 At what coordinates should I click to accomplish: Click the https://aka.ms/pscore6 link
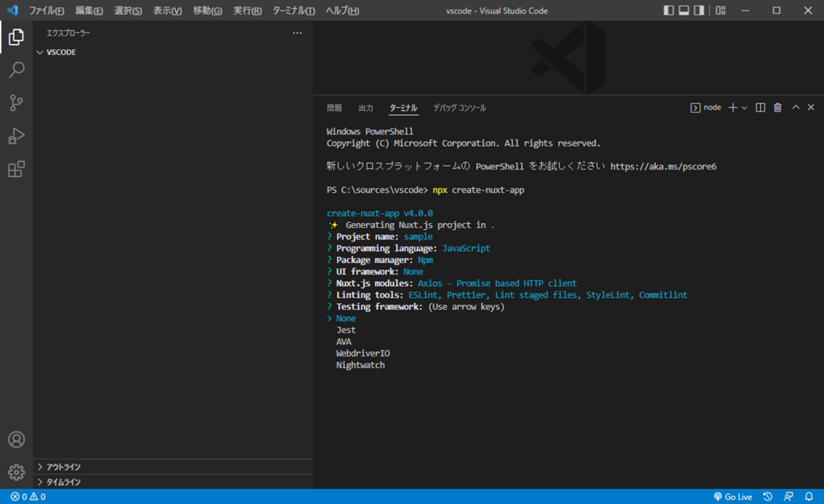(663, 167)
